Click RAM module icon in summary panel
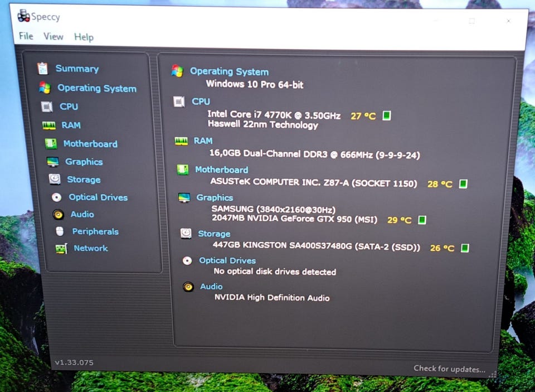Screen dimensions: 535x392 click(181, 141)
